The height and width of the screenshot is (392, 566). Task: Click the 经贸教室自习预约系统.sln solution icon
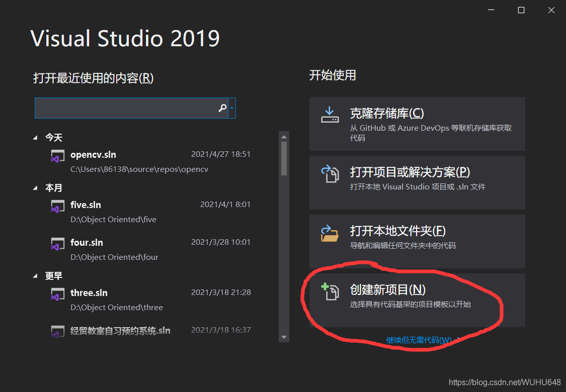(x=57, y=331)
